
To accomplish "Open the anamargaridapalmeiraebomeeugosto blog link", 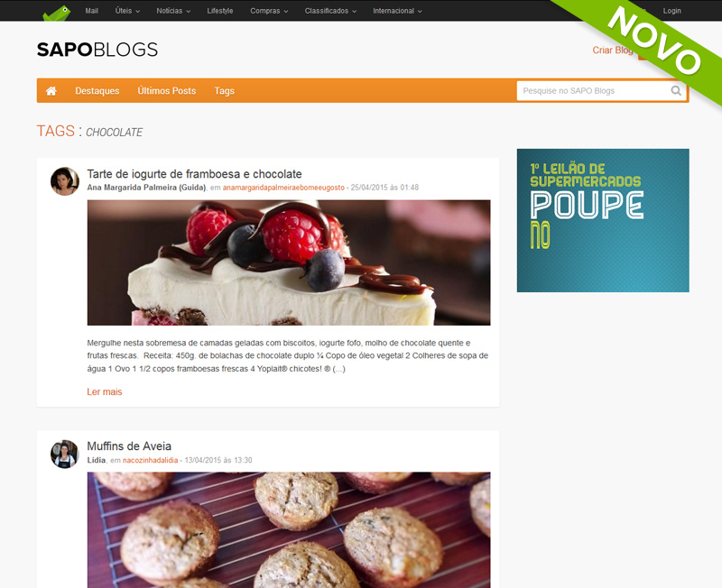I will coord(283,188).
